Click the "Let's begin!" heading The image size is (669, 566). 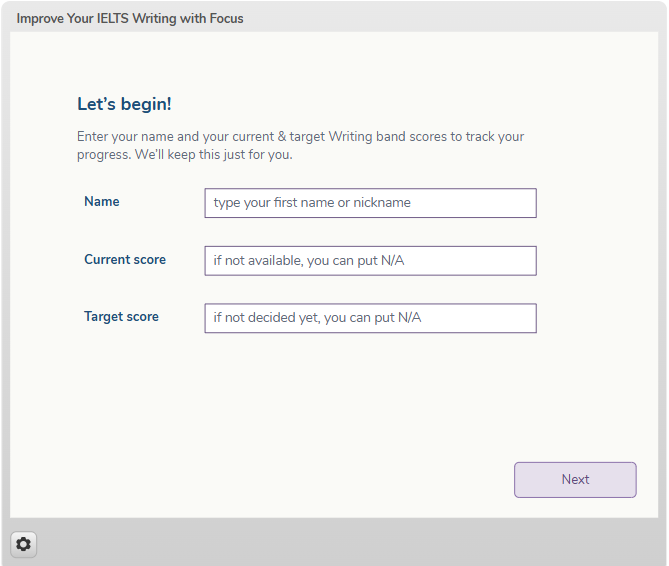(x=124, y=104)
